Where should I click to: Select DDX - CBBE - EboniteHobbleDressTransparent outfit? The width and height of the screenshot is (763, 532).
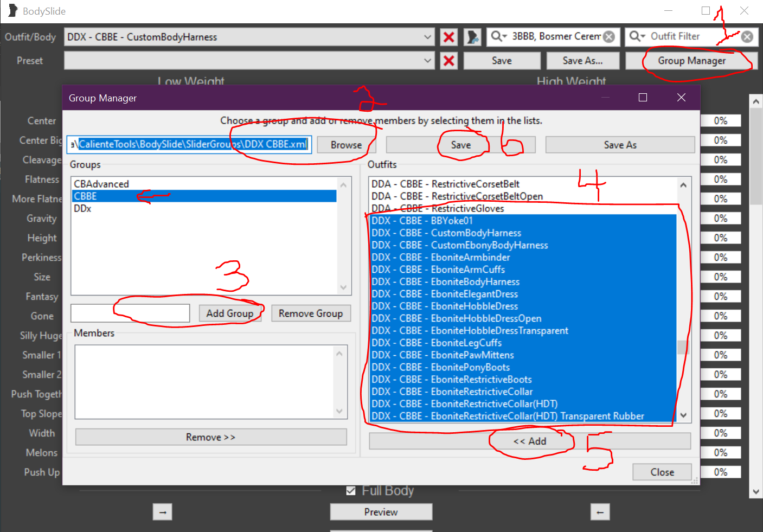pyautogui.click(x=523, y=330)
